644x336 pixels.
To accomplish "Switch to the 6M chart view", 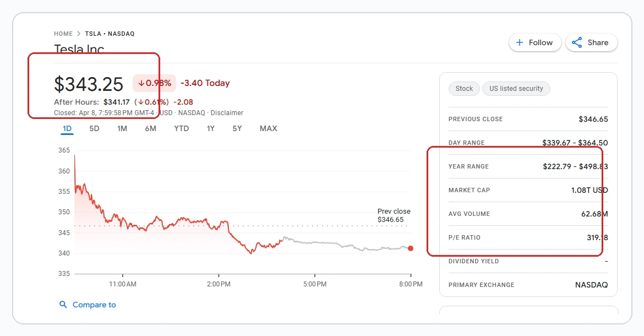I will click(151, 128).
